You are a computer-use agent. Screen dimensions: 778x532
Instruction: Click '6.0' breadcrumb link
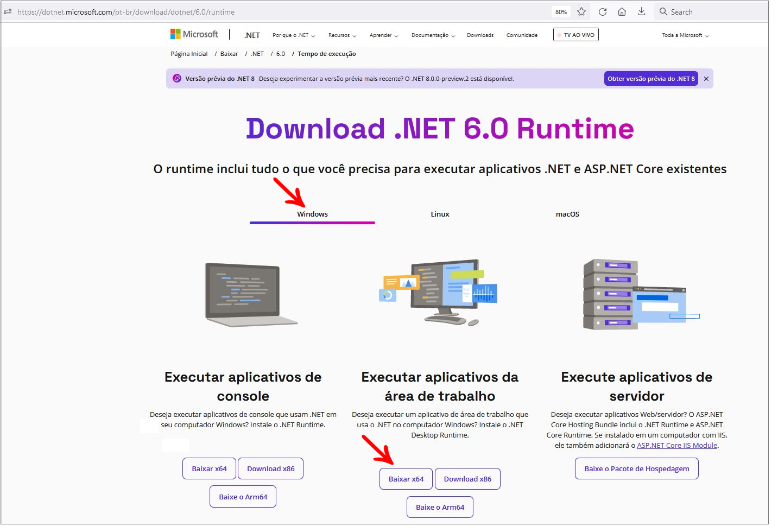tap(281, 54)
